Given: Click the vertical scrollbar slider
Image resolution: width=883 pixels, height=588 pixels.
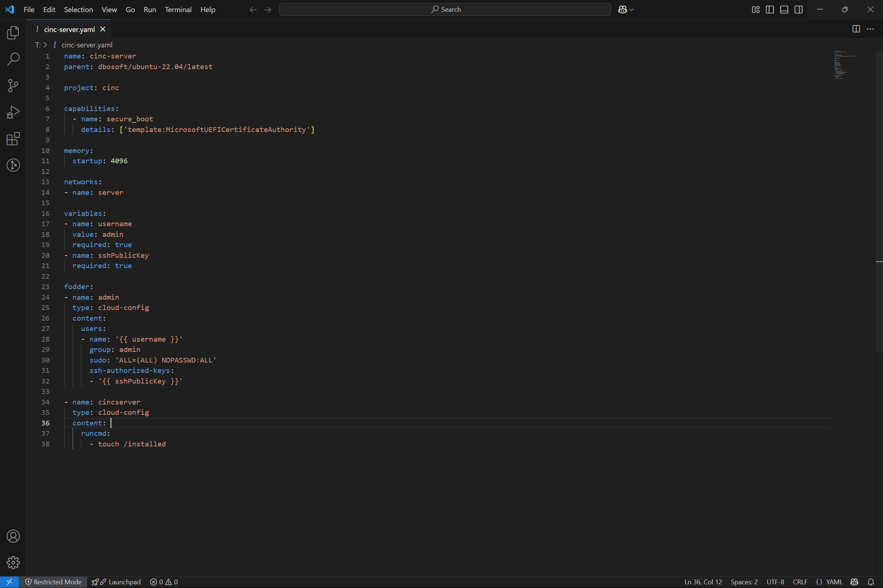Looking at the screenshot, I should coord(879,203).
